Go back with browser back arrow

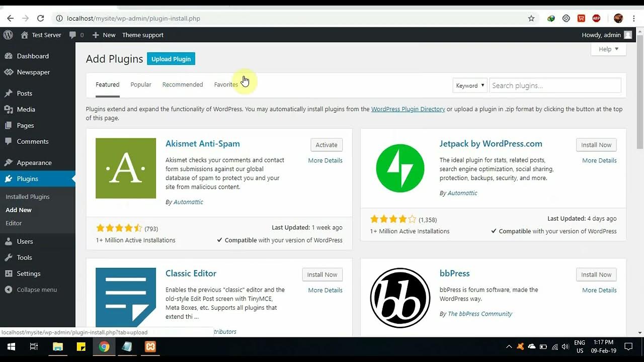(10, 19)
